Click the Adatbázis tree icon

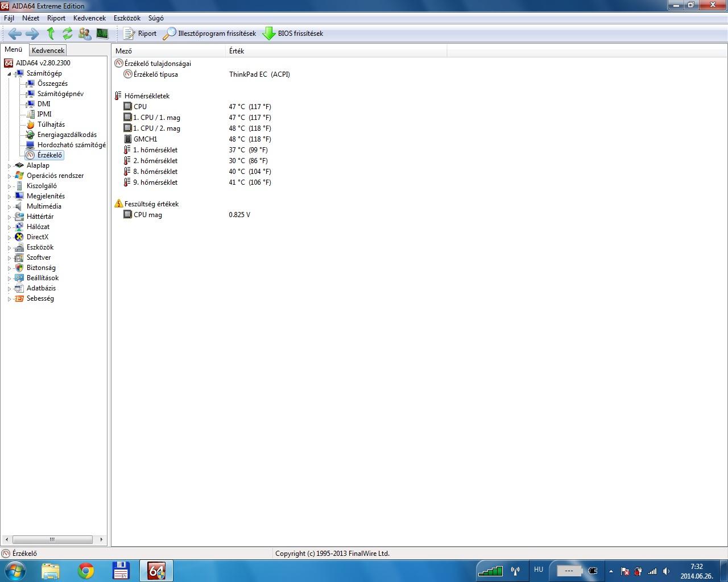[19, 288]
